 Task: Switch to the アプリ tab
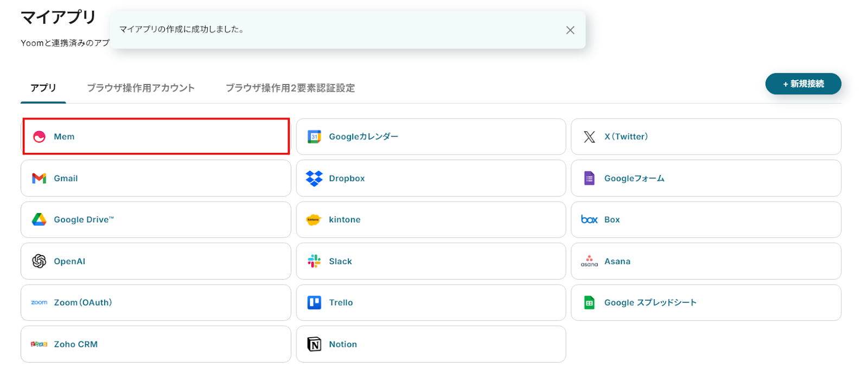click(x=43, y=88)
